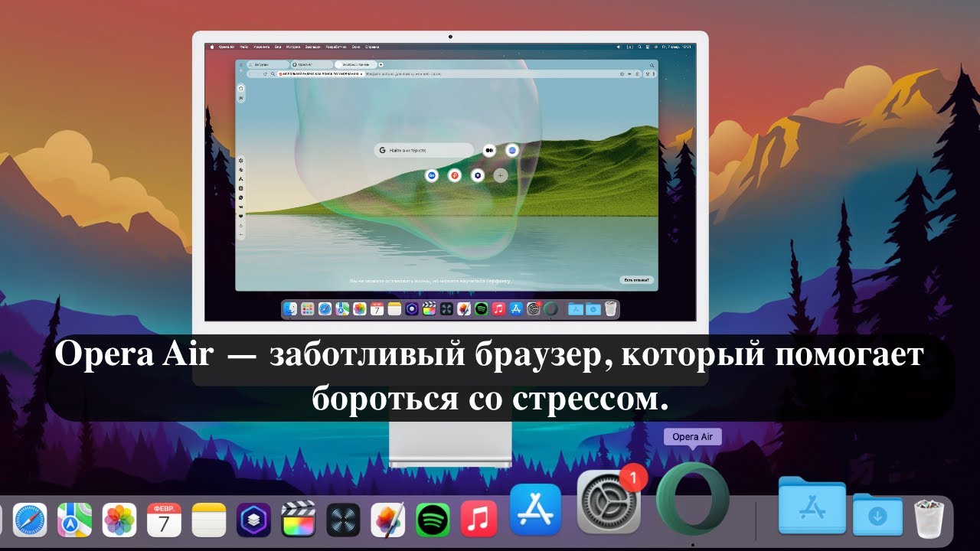This screenshot has width=980, height=551.
Task: Open the three-dots sidebar options
Action: point(241,235)
